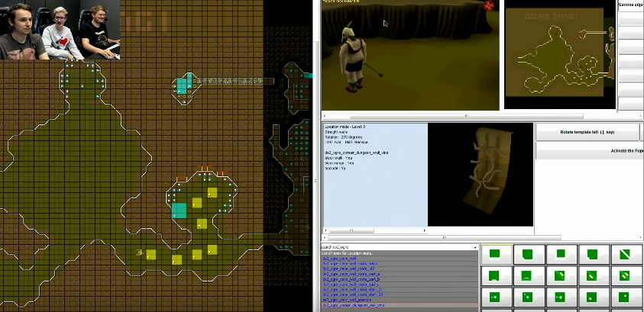Screen dimensions: 644x312
Task: Click the Ogre Dungeon minimap preview
Action: click(560, 53)
